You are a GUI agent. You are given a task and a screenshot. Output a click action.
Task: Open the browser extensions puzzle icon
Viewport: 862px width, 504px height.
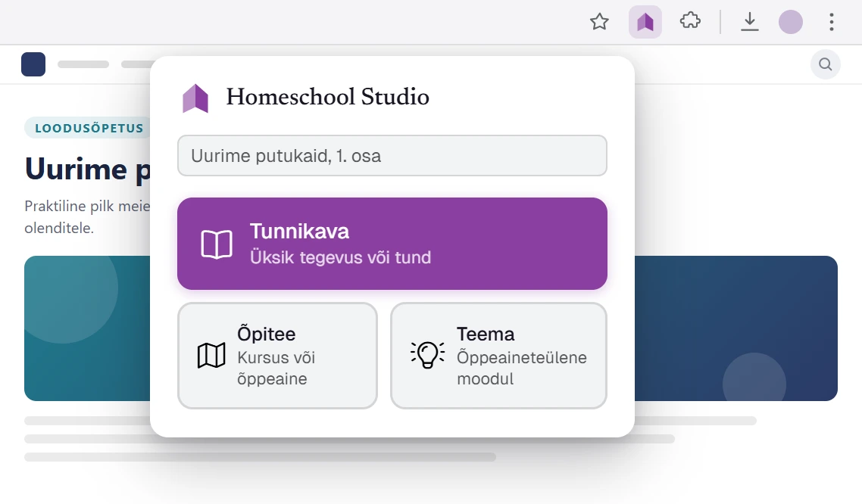click(x=690, y=22)
